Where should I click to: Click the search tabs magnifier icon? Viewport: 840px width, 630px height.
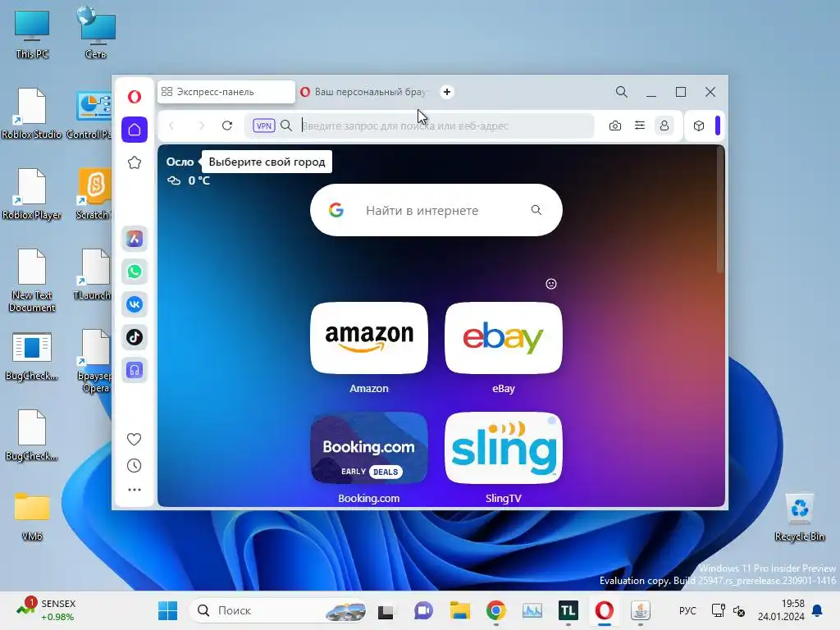tap(622, 92)
